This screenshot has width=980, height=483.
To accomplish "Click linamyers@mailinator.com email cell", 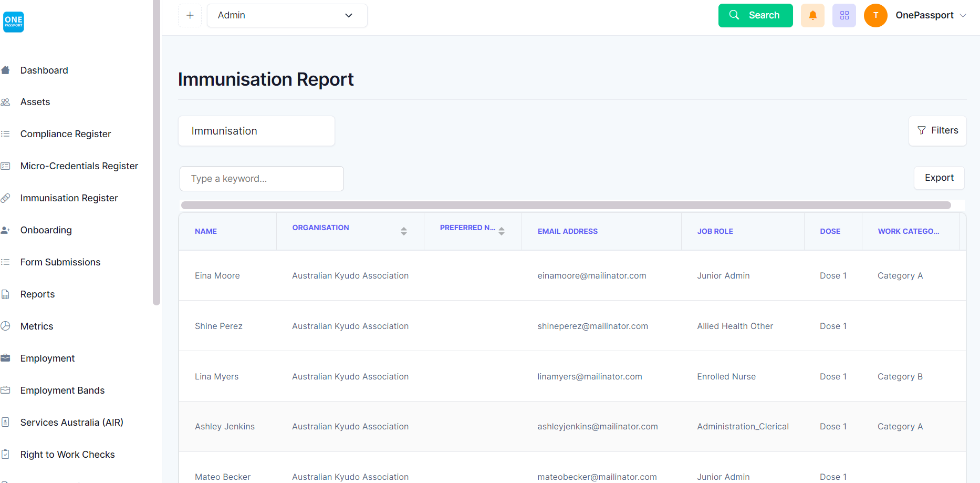I will pos(590,377).
